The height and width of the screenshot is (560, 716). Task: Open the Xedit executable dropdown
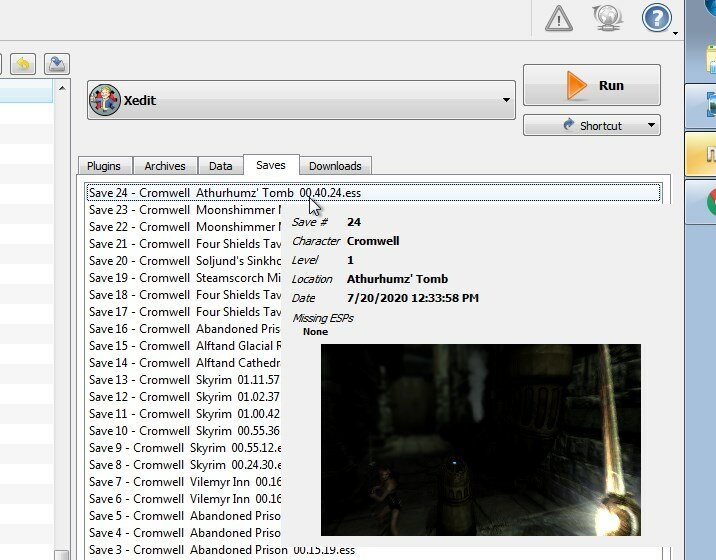pyautogui.click(x=301, y=100)
